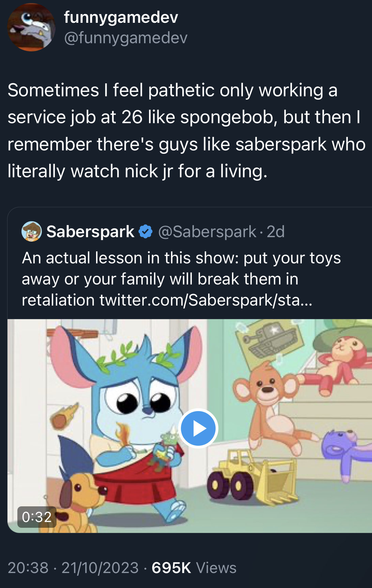Open the @Saberspark handle in quote
The image size is (372, 588).
tap(207, 232)
